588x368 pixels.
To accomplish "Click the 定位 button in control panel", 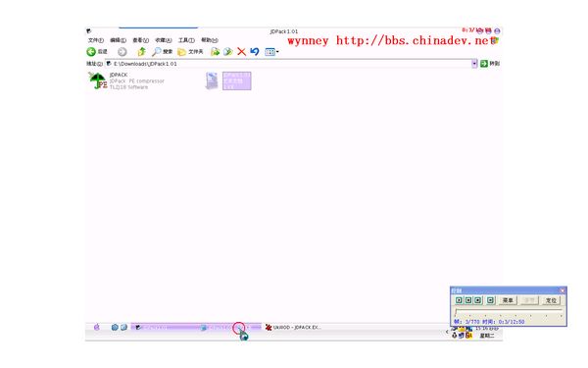I will pyautogui.click(x=551, y=300).
